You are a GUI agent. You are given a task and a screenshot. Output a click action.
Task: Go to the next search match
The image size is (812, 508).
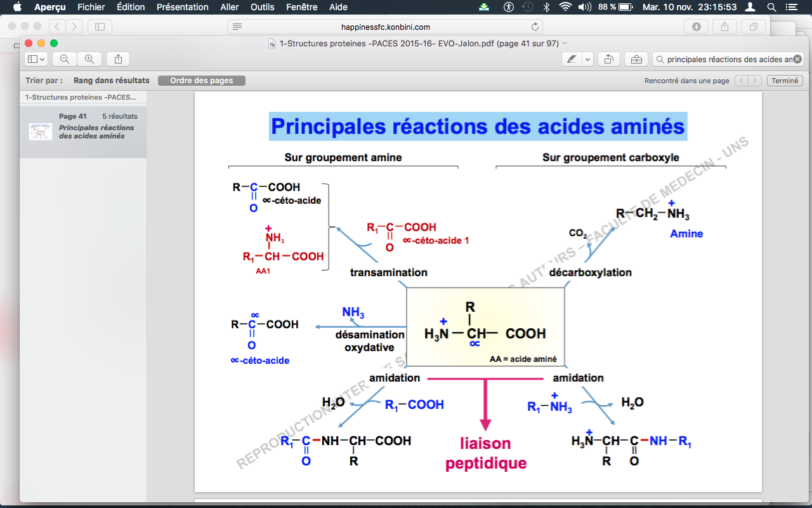pos(754,81)
